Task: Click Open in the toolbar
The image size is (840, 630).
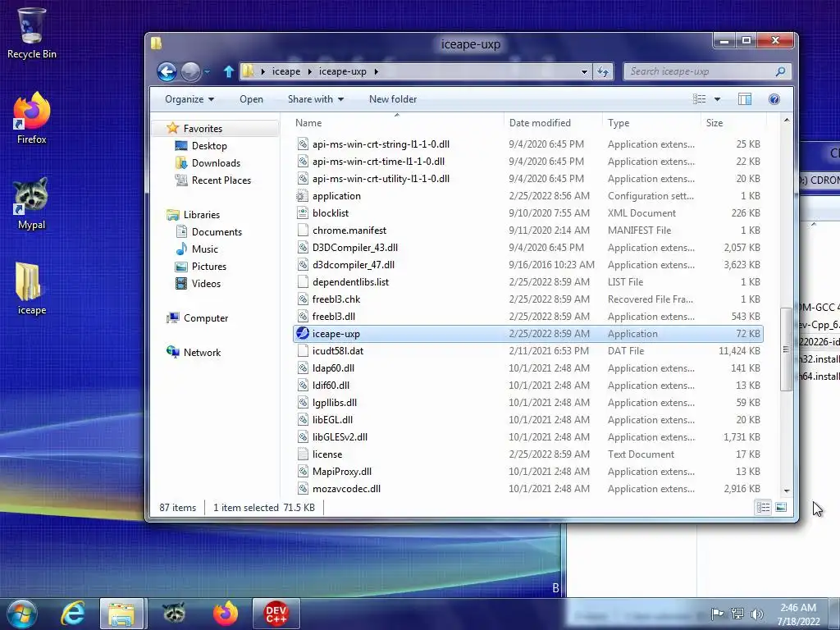Action: tap(251, 99)
